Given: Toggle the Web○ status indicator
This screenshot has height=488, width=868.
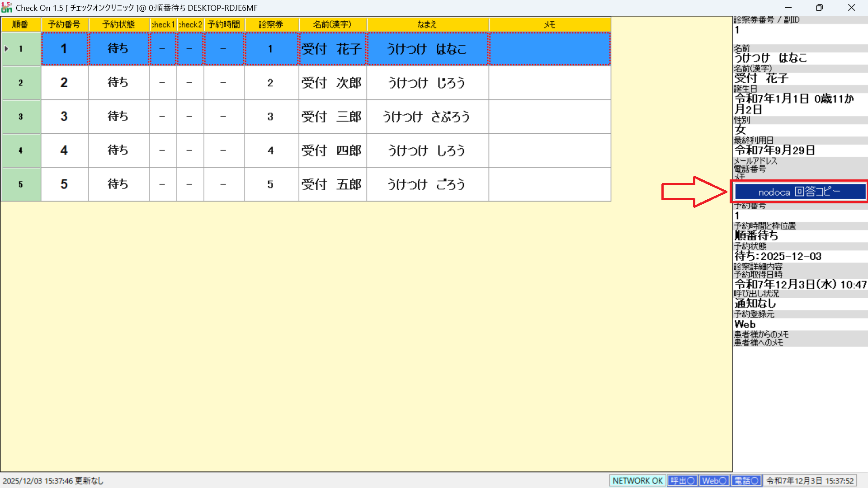Looking at the screenshot, I should tap(714, 481).
